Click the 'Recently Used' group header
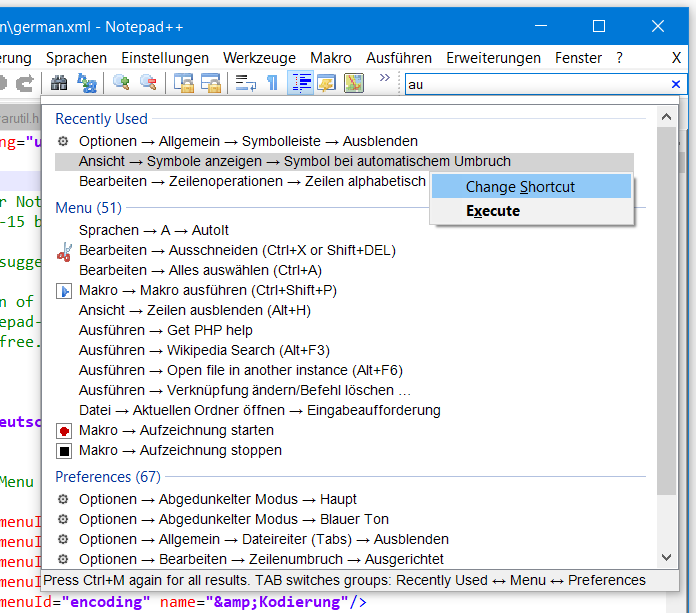This screenshot has height=613, width=696. [101, 119]
